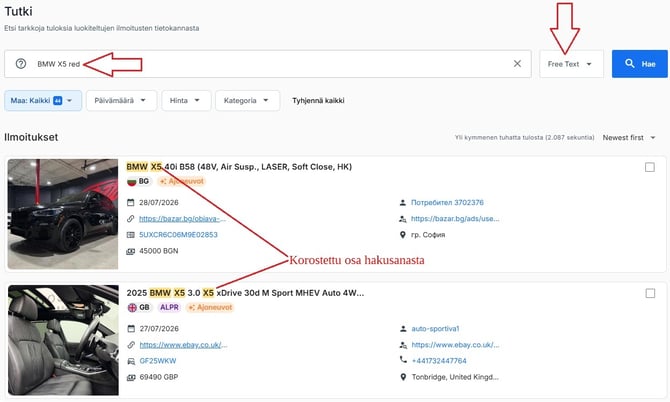Click into the BMW X5 red search field
670x402 pixels.
pos(267,64)
